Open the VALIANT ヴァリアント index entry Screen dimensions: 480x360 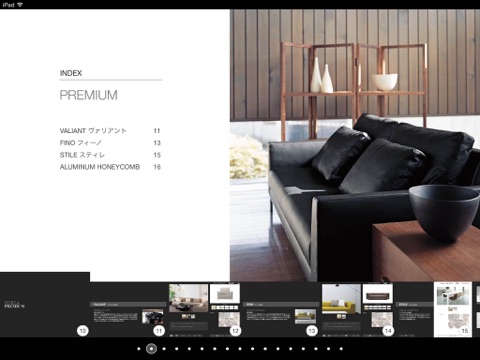coord(110,131)
